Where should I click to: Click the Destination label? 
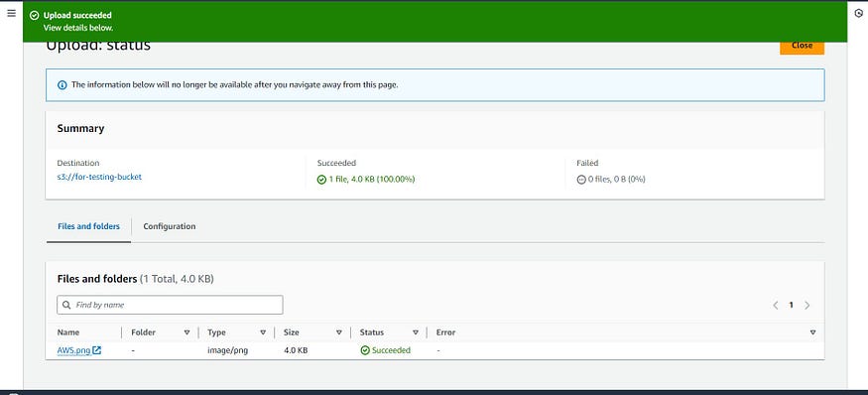[78, 164]
